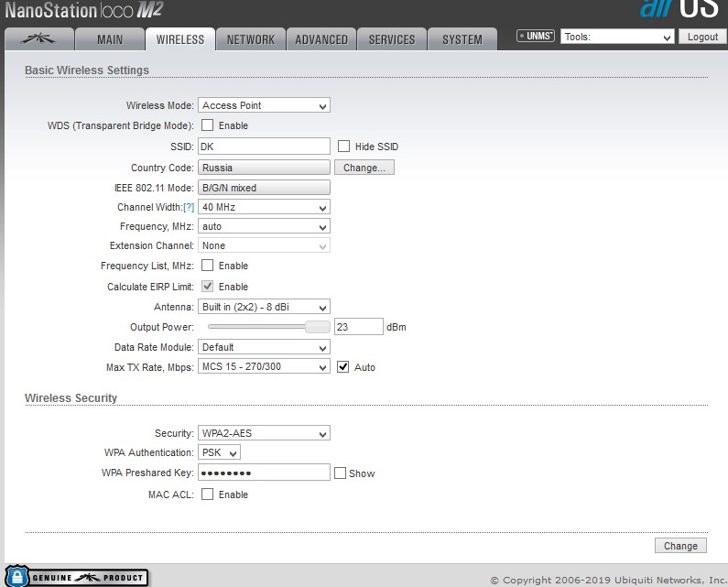Image resolution: width=728 pixels, height=587 pixels.
Task: Switch to the MAIN tab
Action: tap(110, 39)
